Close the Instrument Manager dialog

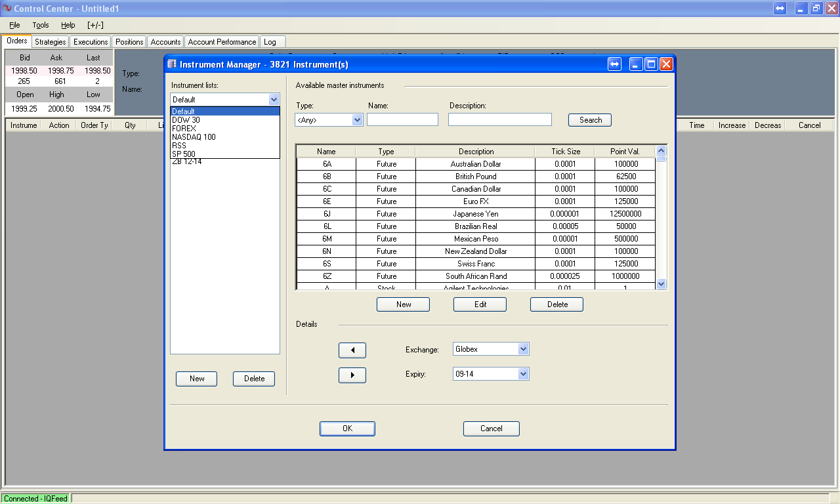[x=666, y=64]
